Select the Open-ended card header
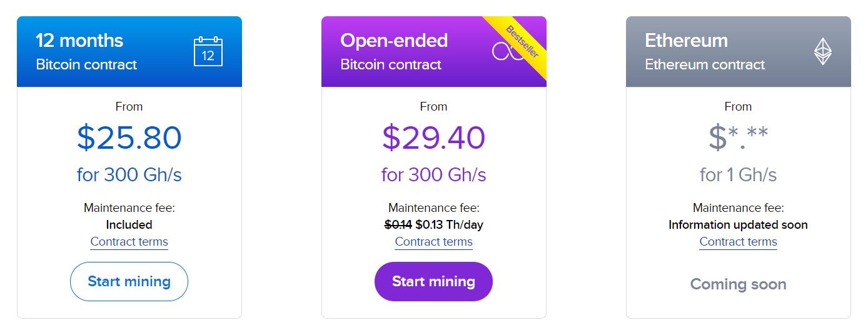868x335 pixels. tap(434, 52)
